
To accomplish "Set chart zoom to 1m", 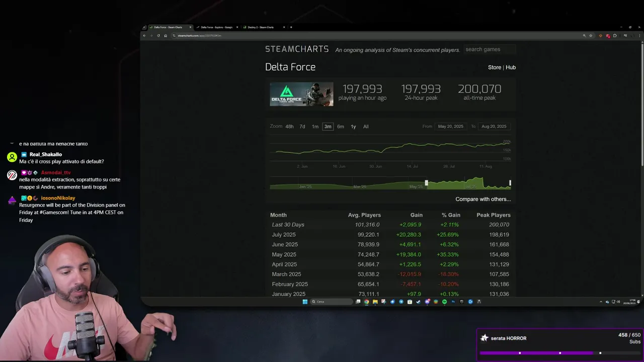I will pyautogui.click(x=315, y=127).
